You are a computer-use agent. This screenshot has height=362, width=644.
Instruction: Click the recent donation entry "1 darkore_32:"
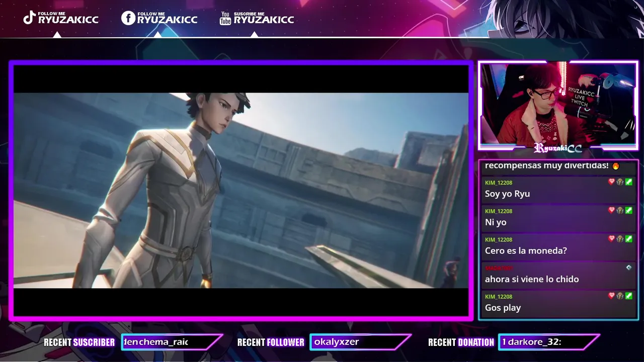tap(532, 342)
